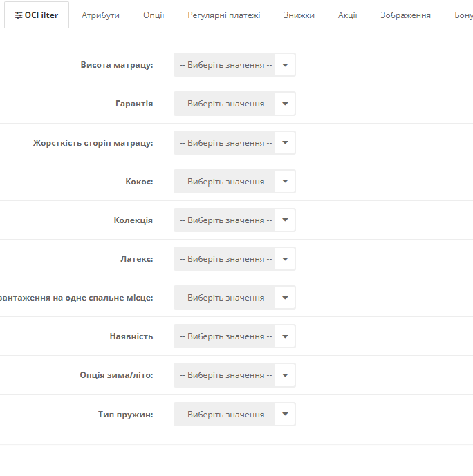
Task: Open the Опції tab
Action: (154, 15)
